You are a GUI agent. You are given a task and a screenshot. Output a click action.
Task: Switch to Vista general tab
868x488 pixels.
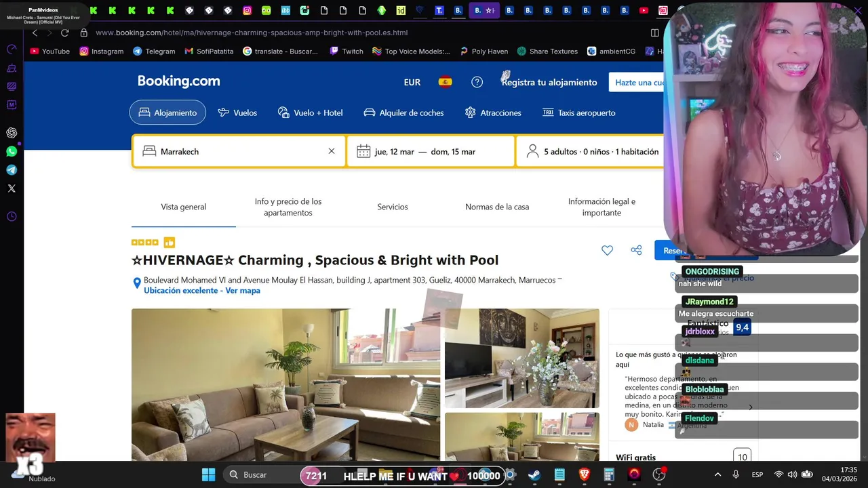(x=184, y=207)
